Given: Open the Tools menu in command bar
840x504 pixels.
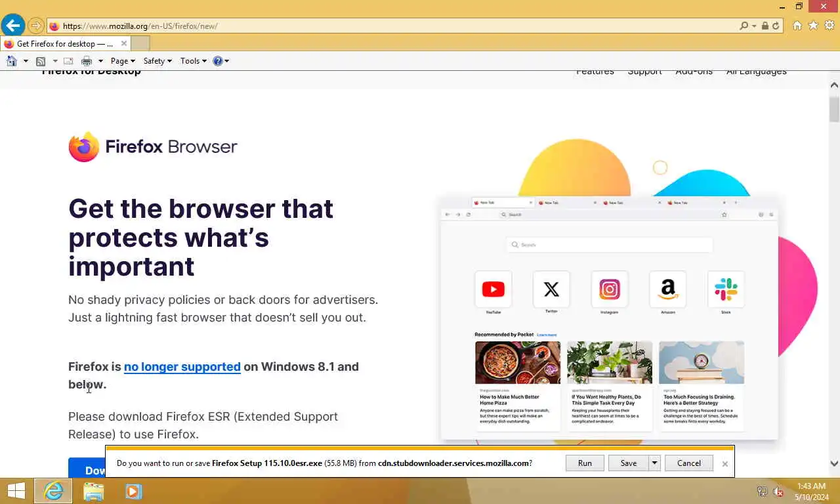Looking at the screenshot, I should tap(193, 61).
